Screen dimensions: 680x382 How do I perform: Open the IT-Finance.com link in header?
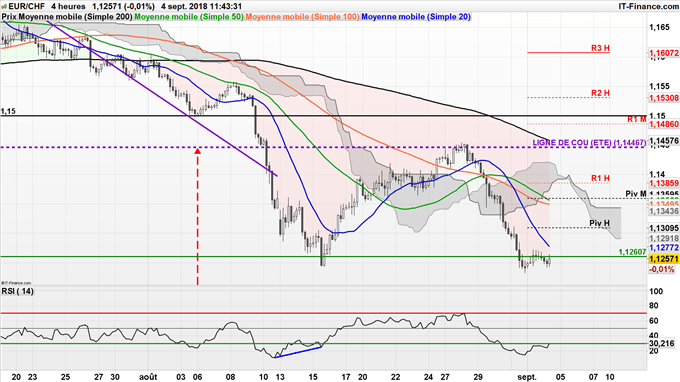[649, 6]
